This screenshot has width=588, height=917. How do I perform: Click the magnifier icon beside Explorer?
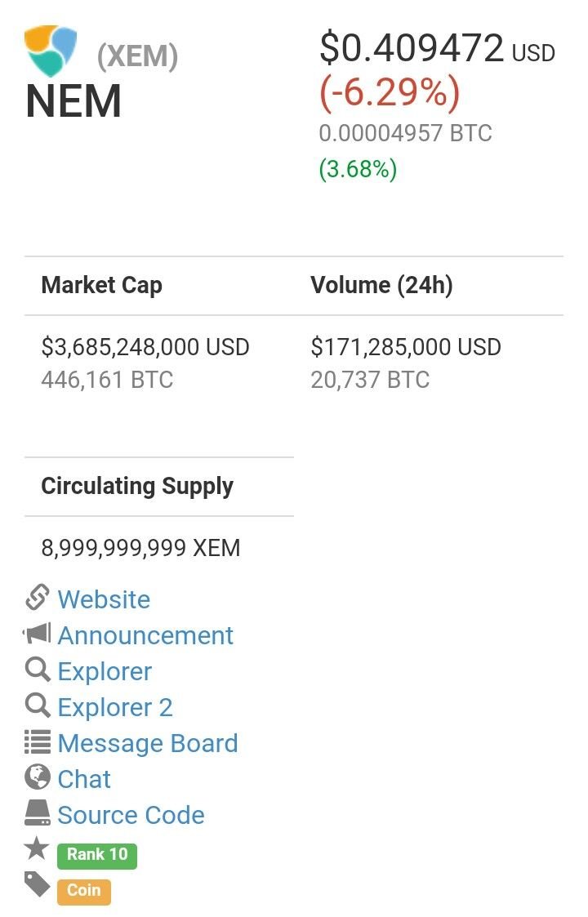point(38,669)
